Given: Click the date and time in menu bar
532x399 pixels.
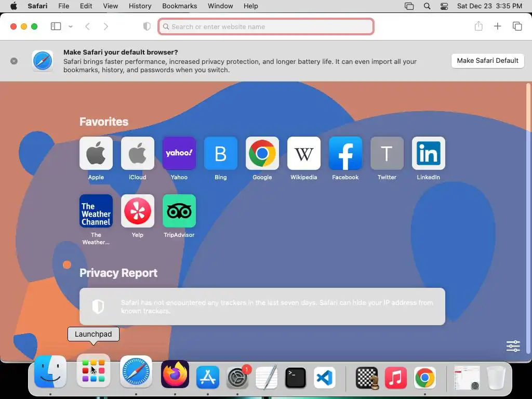Looking at the screenshot, I should 489,6.
